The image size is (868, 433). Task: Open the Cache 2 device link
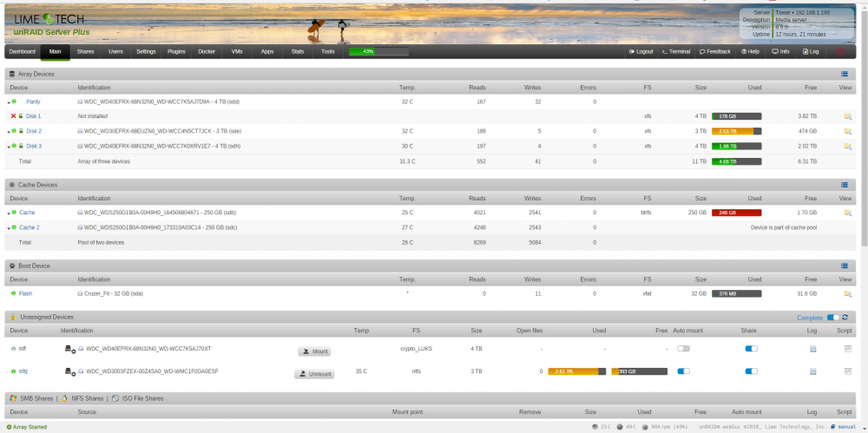click(30, 227)
